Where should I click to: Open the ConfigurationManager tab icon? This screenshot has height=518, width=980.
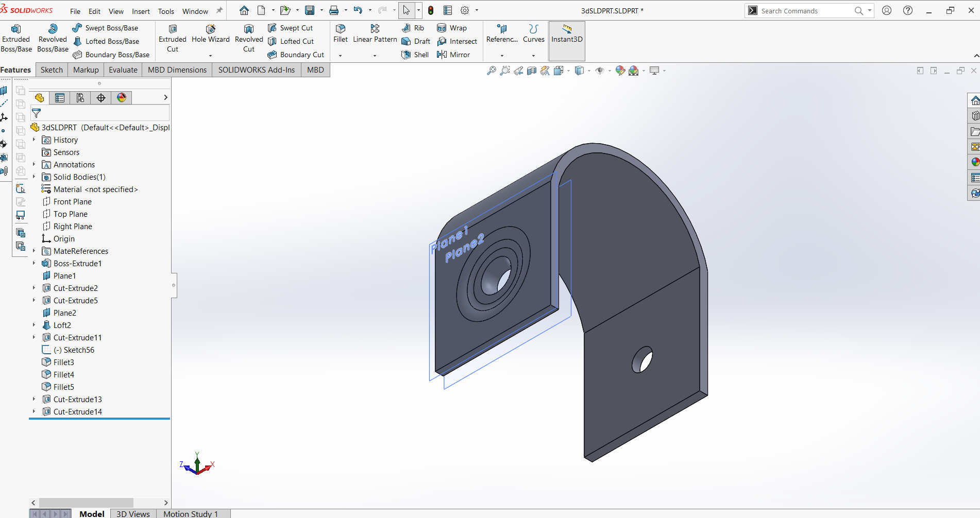pyautogui.click(x=80, y=98)
